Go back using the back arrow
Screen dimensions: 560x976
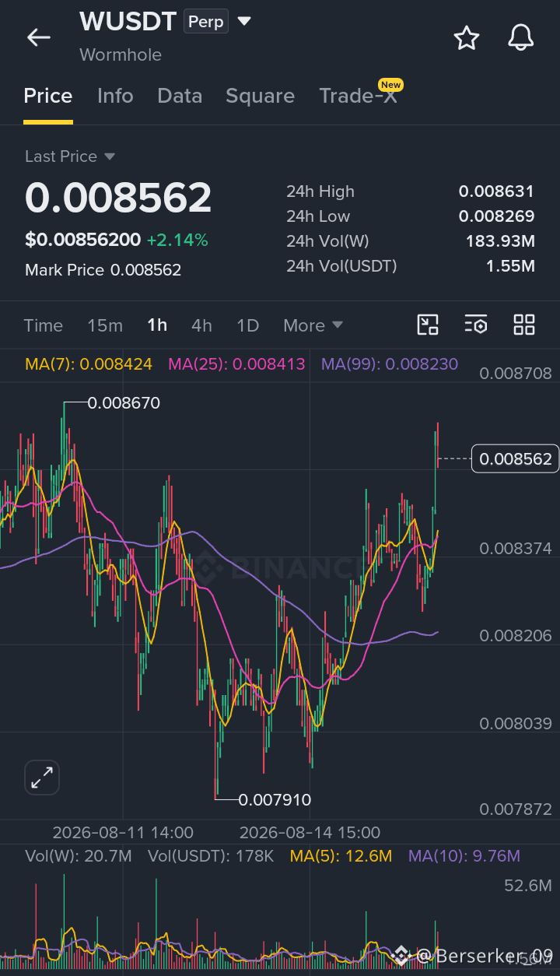pos(38,37)
